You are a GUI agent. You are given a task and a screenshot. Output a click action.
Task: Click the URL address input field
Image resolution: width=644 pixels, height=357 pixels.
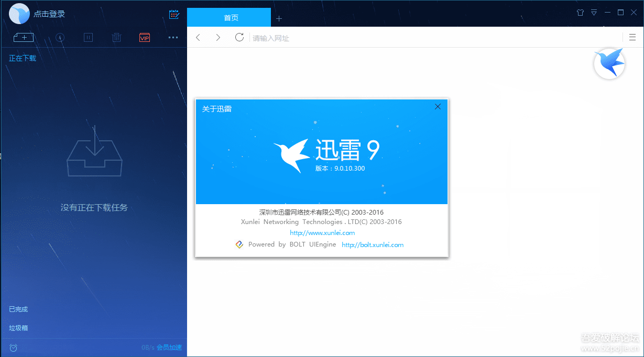(x=367, y=37)
